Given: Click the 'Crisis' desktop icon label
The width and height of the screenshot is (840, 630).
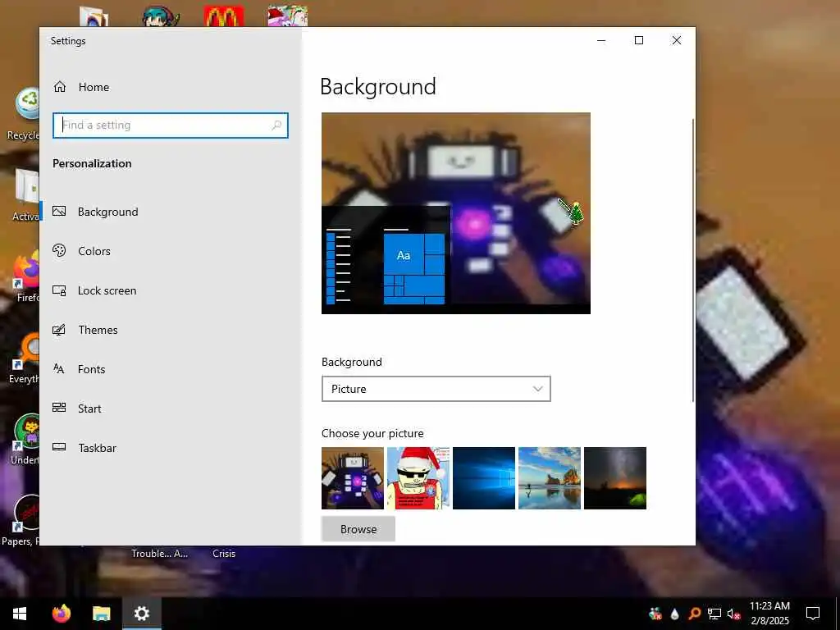Looking at the screenshot, I should pos(224,554).
